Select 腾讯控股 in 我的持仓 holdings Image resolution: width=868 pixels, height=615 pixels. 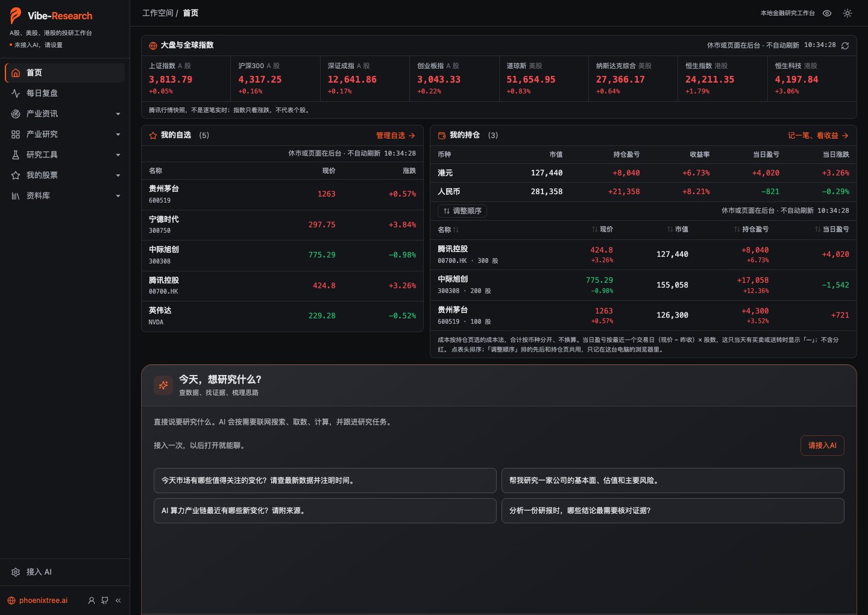pos(643,254)
